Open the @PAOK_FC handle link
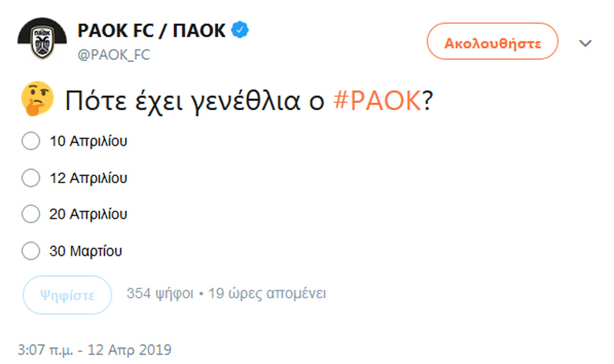Viewport: 614px width, 364px height. click(113, 55)
